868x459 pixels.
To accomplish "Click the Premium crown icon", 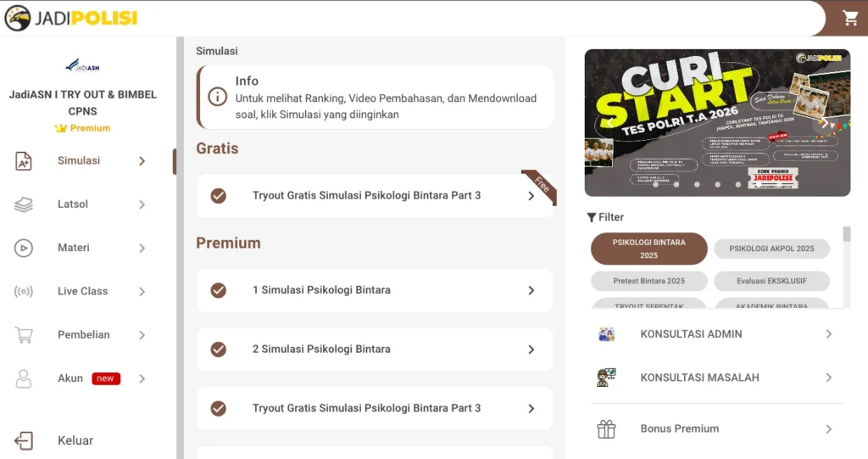I will [60, 128].
